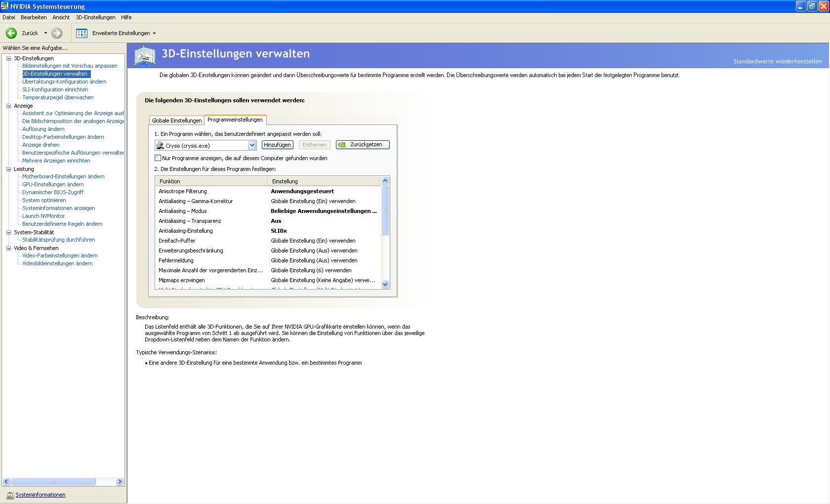Open the Hilfe menu
The height and width of the screenshot is (504, 830).
click(x=126, y=17)
